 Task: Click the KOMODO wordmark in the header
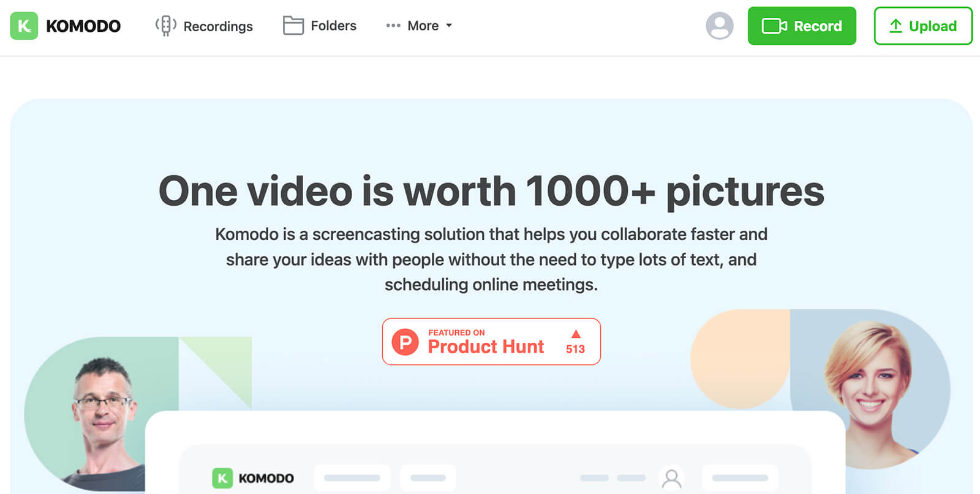[83, 26]
